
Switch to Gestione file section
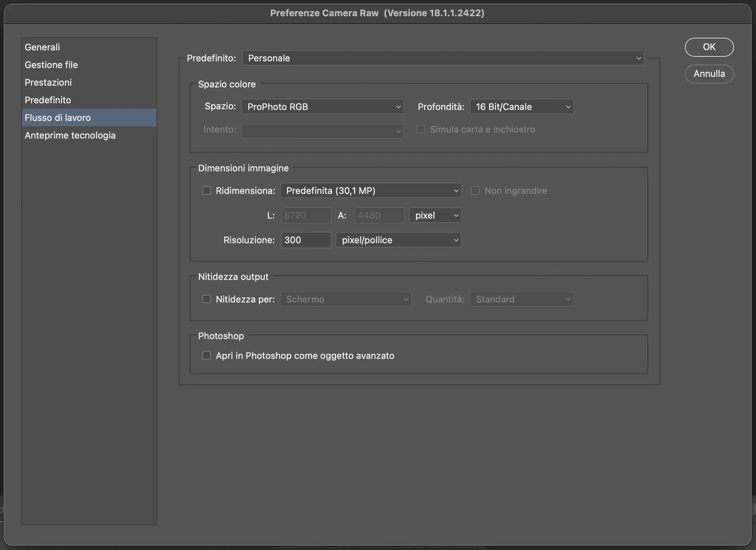pyautogui.click(x=51, y=65)
